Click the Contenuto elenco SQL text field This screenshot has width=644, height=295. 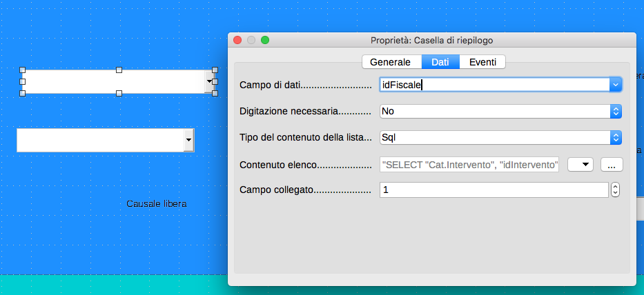pyautogui.click(x=469, y=165)
